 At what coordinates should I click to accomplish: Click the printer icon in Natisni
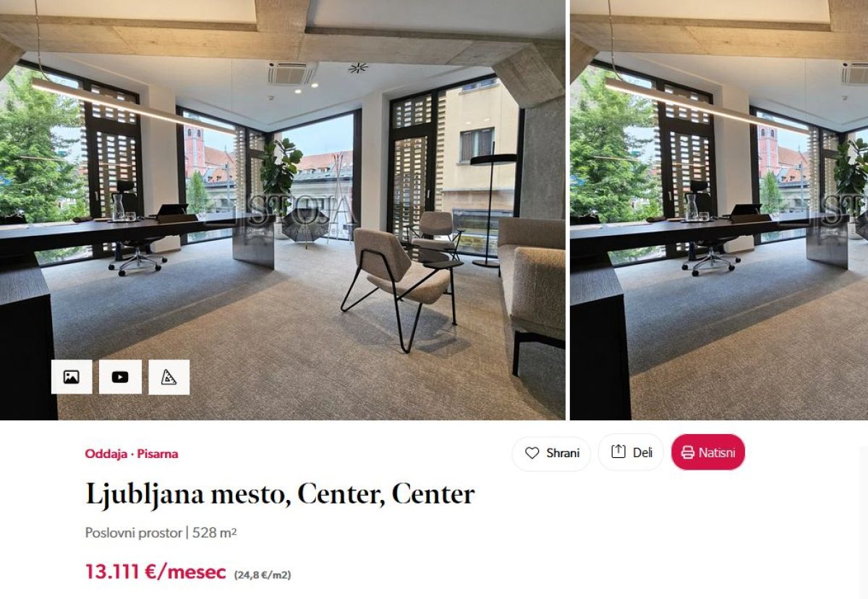pyautogui.click(x=688, y=453)
